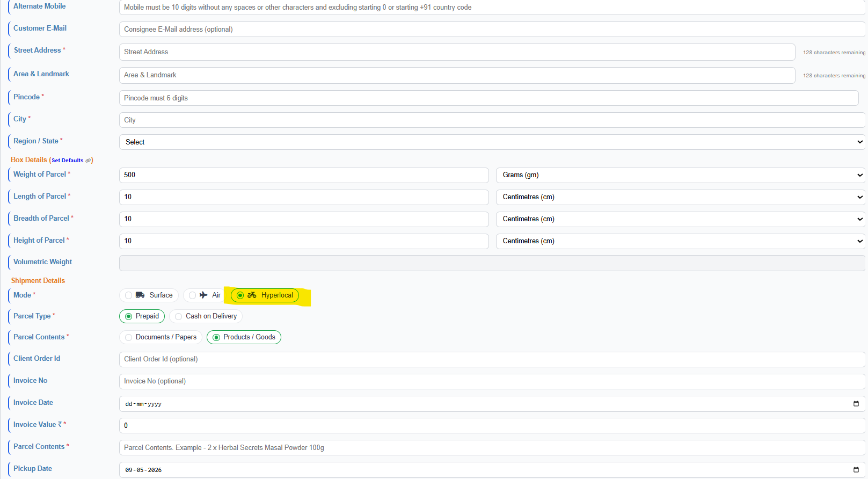
Task: Open the Length of Parcel unit dropdown
Action: click(x=681, y=197)
